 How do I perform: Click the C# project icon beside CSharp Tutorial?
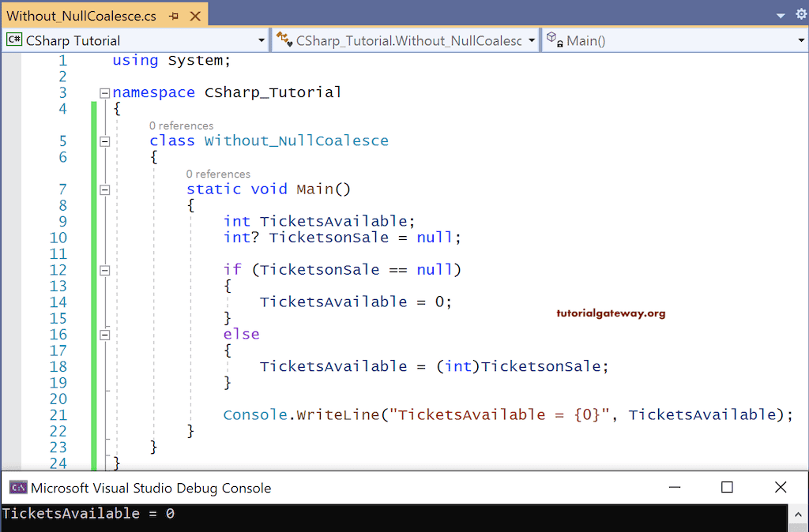(x=13, y=39)
